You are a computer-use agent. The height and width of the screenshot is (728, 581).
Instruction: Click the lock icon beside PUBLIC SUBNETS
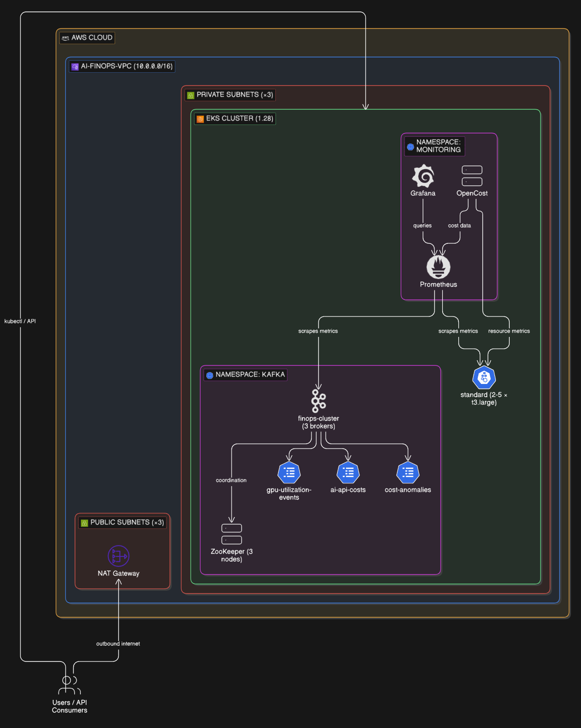(85, 523)
